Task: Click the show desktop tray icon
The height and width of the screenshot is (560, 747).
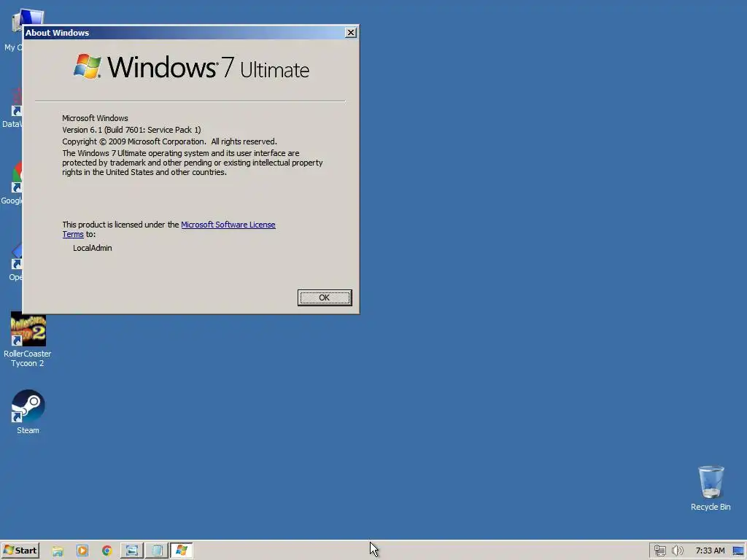Action: click(x=738, y=551)
